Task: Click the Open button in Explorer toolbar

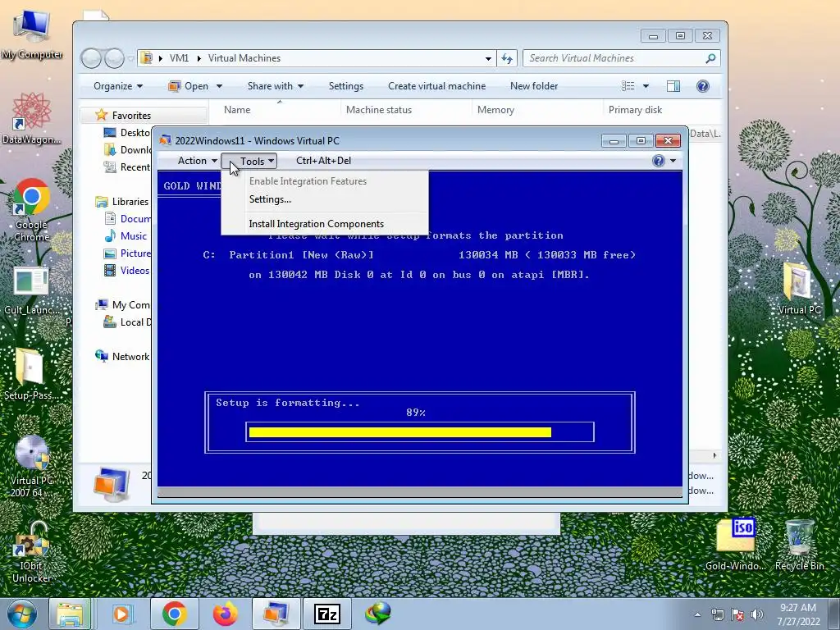Action: pos(189,85)
